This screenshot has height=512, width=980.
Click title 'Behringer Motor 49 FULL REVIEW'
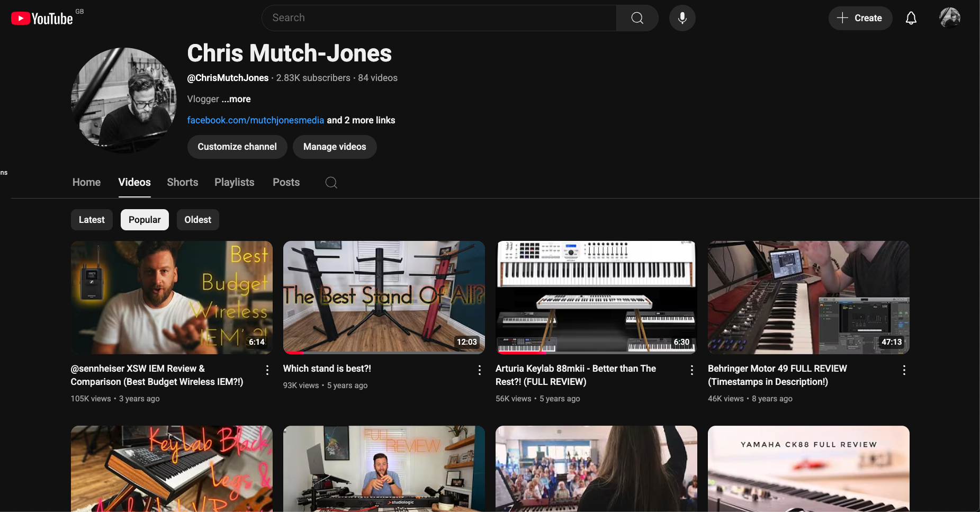(777, 375)
